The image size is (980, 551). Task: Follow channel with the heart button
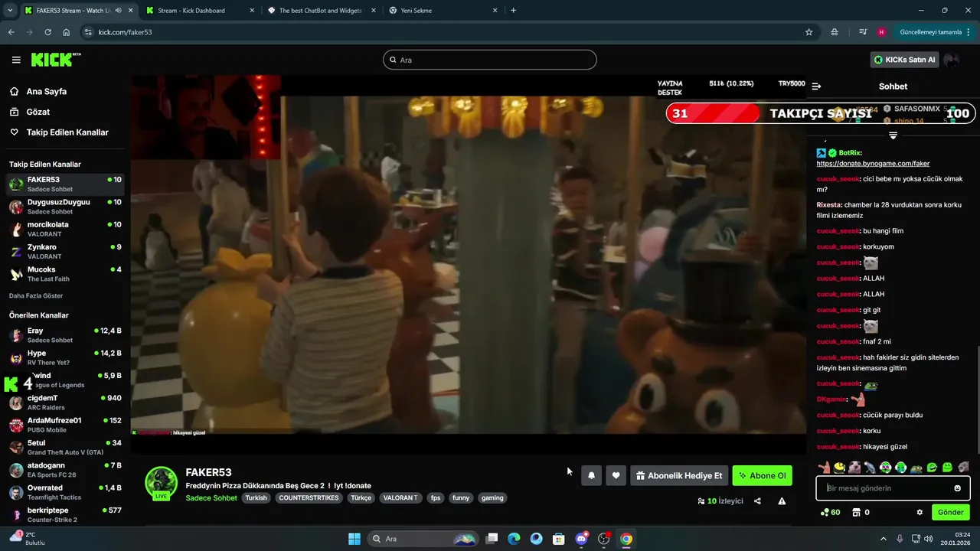point(616,475)
